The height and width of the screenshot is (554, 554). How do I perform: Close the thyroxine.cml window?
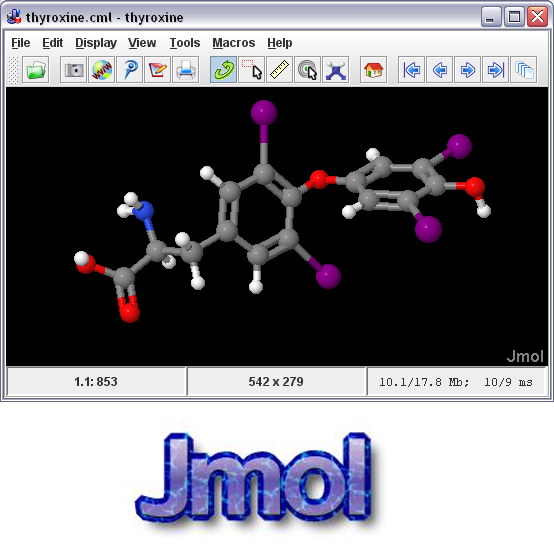pyautogui.click(x=537, y=17)
